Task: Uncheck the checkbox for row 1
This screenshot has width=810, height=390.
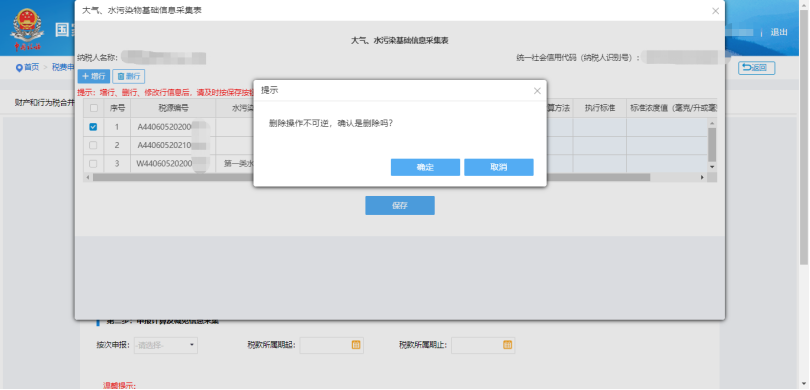Action: coord(94,127)
